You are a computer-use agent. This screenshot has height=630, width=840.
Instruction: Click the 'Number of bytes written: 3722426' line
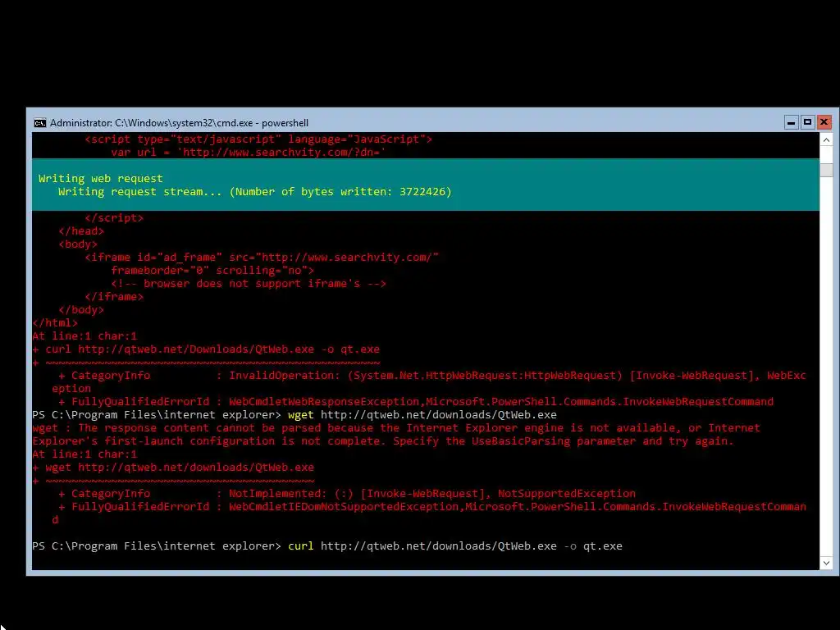(x=254, y=192)
